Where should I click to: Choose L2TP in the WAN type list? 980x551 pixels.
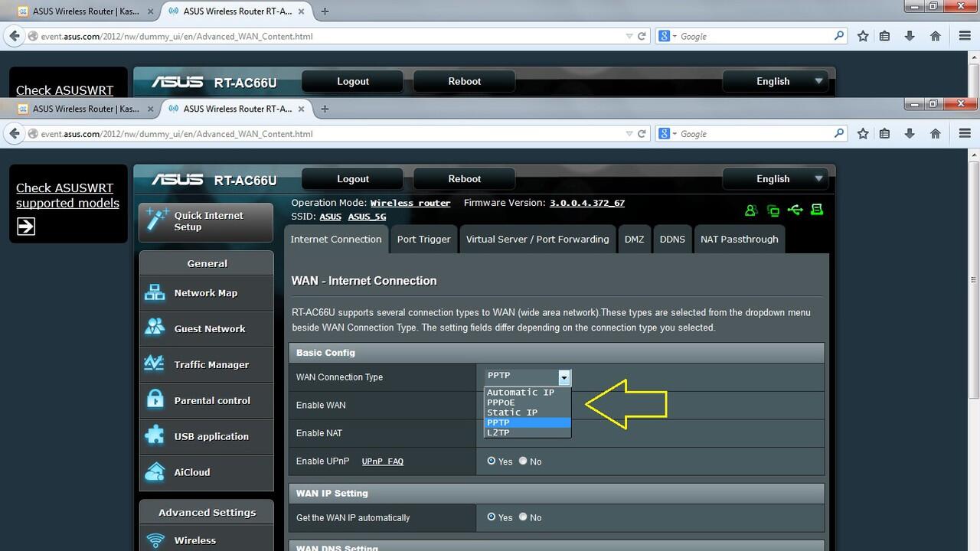(498, 432)
